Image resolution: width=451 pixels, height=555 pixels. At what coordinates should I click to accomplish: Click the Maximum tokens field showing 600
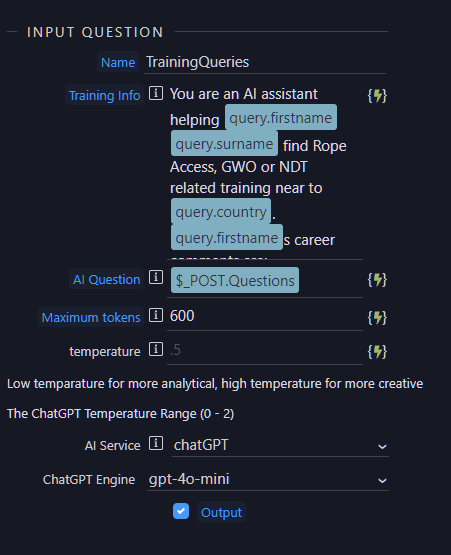coord(265,316)
